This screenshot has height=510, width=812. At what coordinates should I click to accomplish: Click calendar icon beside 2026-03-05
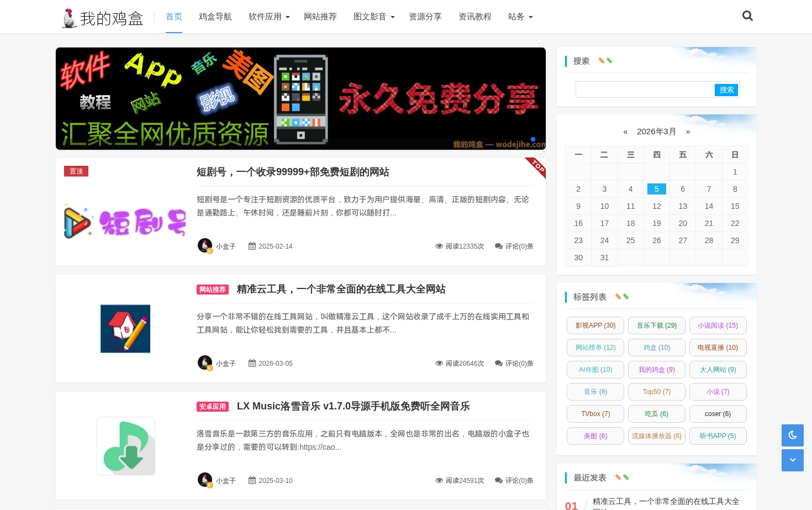(x=252, y=364)
